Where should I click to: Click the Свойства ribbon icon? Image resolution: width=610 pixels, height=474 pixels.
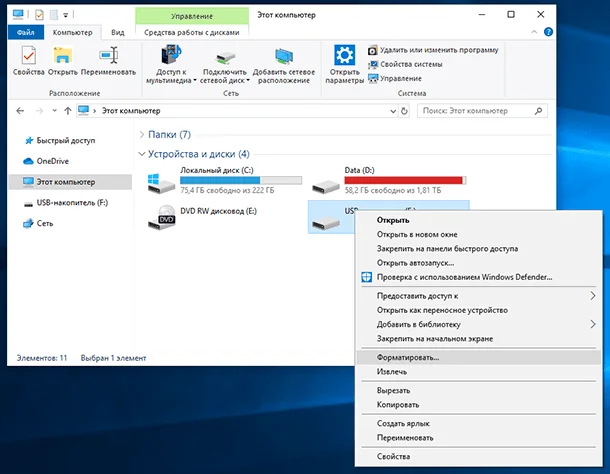[28, 56]
